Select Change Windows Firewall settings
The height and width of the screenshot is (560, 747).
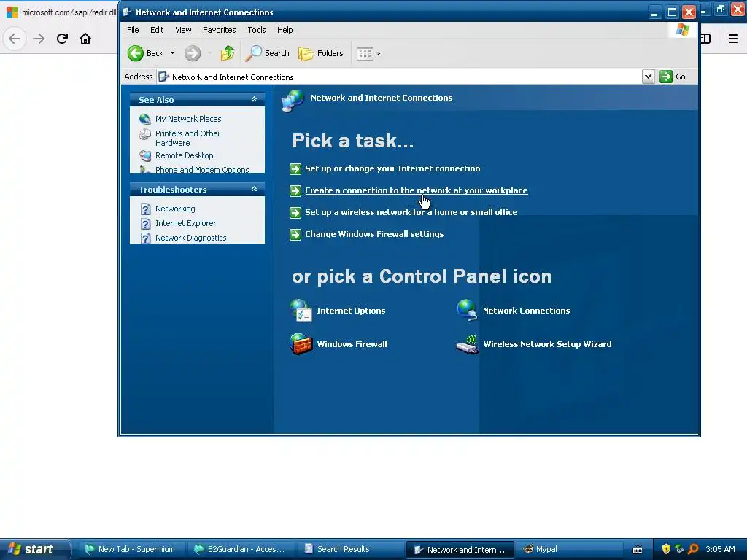point(374,234)
